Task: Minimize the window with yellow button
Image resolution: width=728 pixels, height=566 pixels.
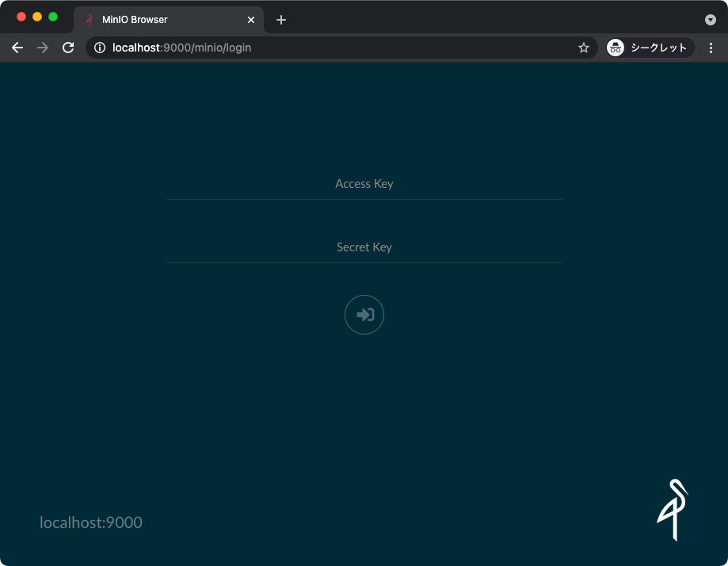Action: pos(37,17)
